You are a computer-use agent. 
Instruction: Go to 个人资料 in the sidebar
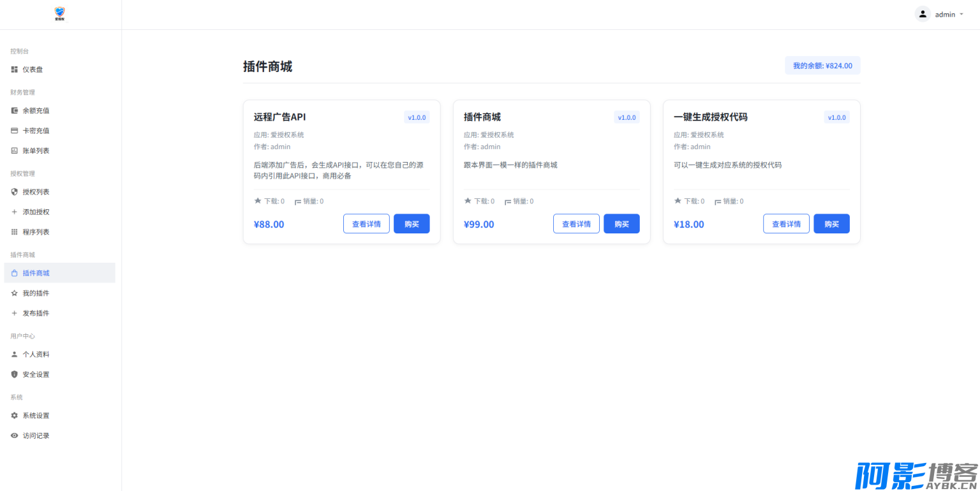(36, 355)
